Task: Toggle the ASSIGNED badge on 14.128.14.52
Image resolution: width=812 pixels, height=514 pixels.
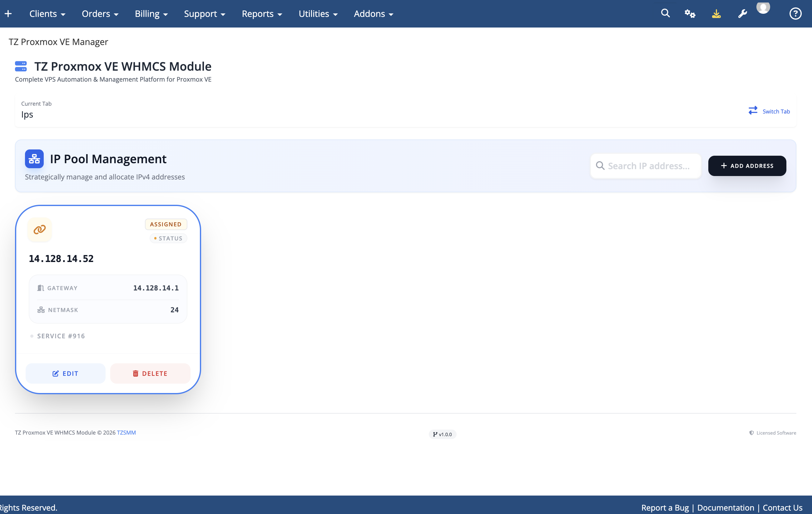Action: tap(166, 224)
